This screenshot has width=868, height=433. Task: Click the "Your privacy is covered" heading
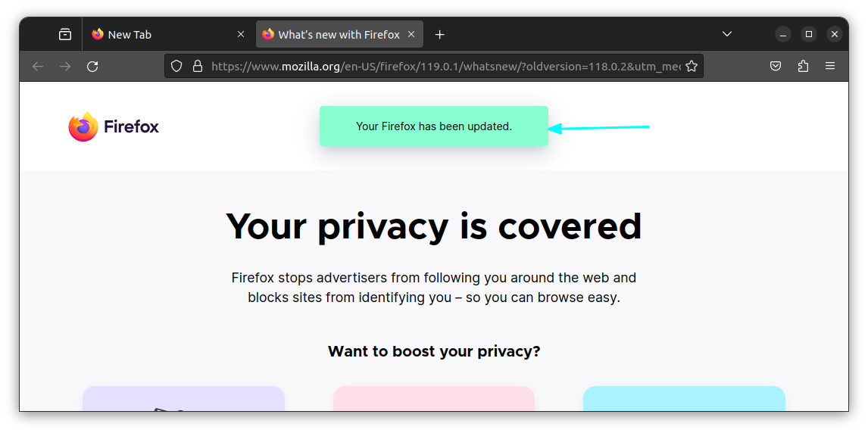point(433,226)
